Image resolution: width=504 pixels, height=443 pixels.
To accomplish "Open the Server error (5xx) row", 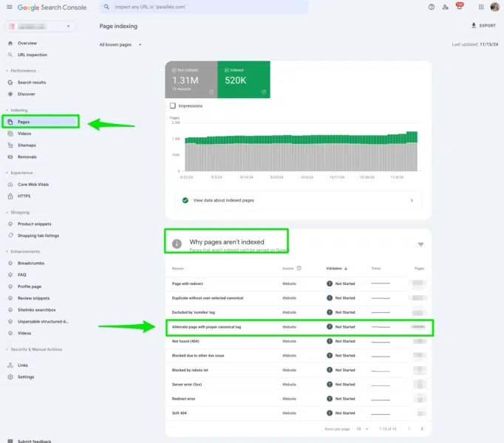I will click(x=299, y=385).
